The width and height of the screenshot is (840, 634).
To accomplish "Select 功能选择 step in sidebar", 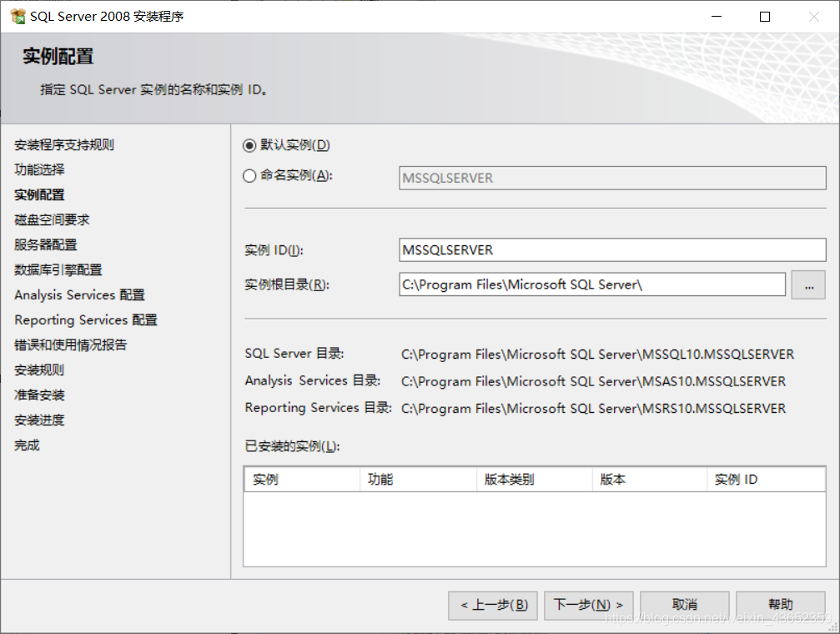I will (x=39, y=170).
